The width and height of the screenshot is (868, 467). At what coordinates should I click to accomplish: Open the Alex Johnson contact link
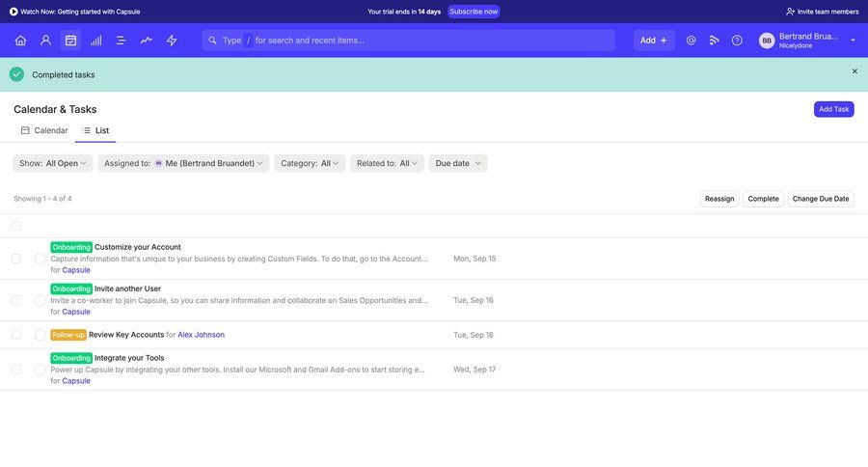click(x=201, y=335)
